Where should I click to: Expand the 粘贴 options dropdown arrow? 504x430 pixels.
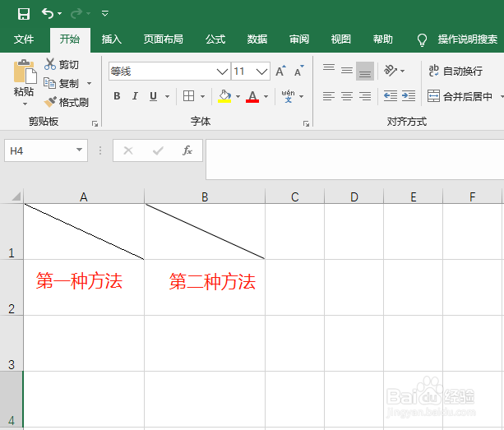pyautogui.click(x=25, y=104)
